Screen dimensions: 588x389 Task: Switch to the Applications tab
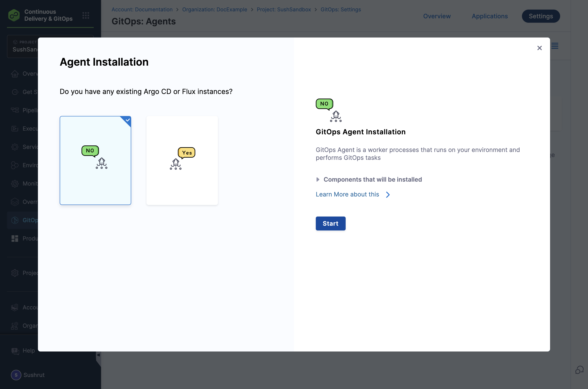[x=489, y=16]
